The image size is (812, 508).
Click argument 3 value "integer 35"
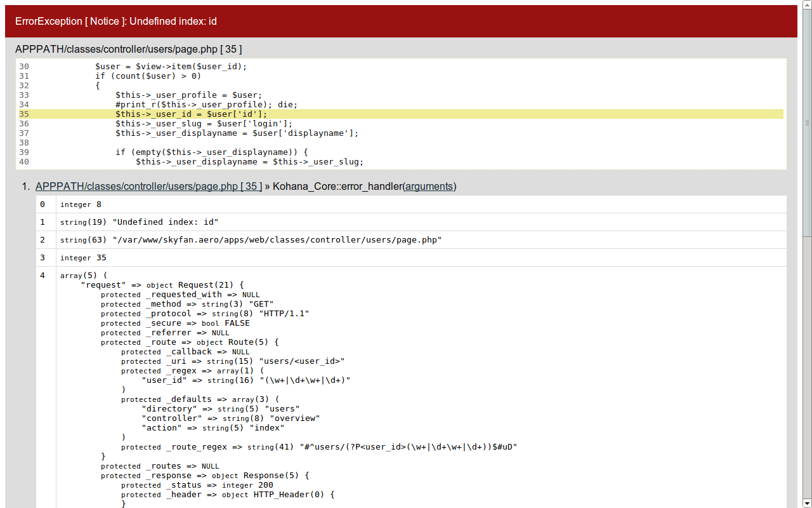click(83, 258)
